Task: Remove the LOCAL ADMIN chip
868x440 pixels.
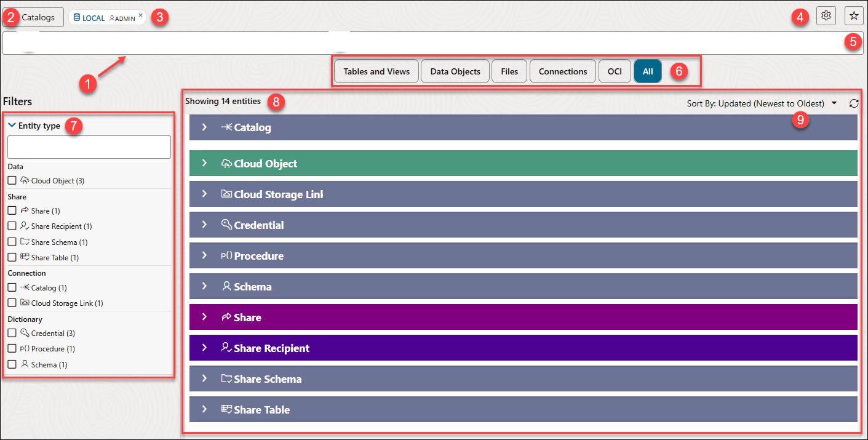Action: (141, 15)
